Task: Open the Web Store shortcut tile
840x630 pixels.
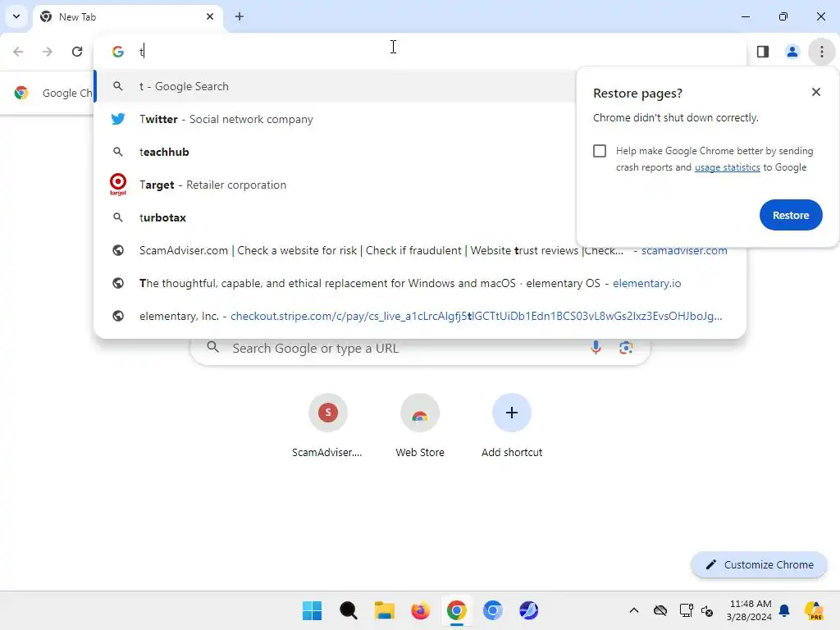Action: 420,426
